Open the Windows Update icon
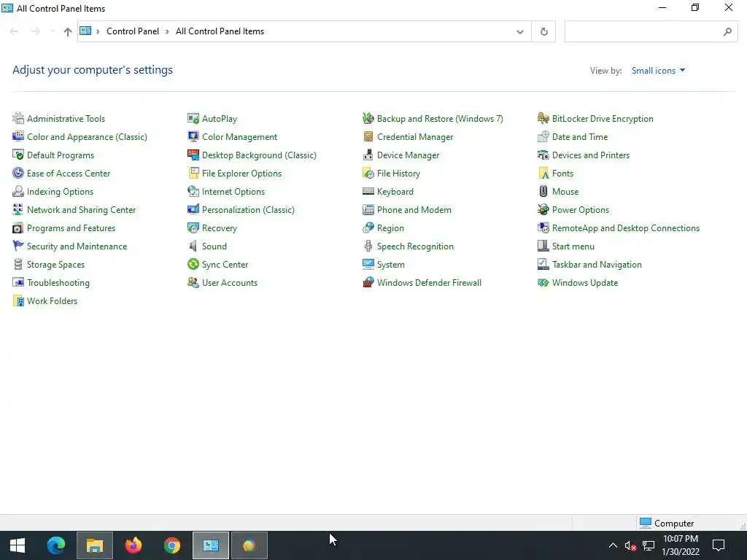The width and height of the screenshot is (747, 560). click(x=543, y=282)
